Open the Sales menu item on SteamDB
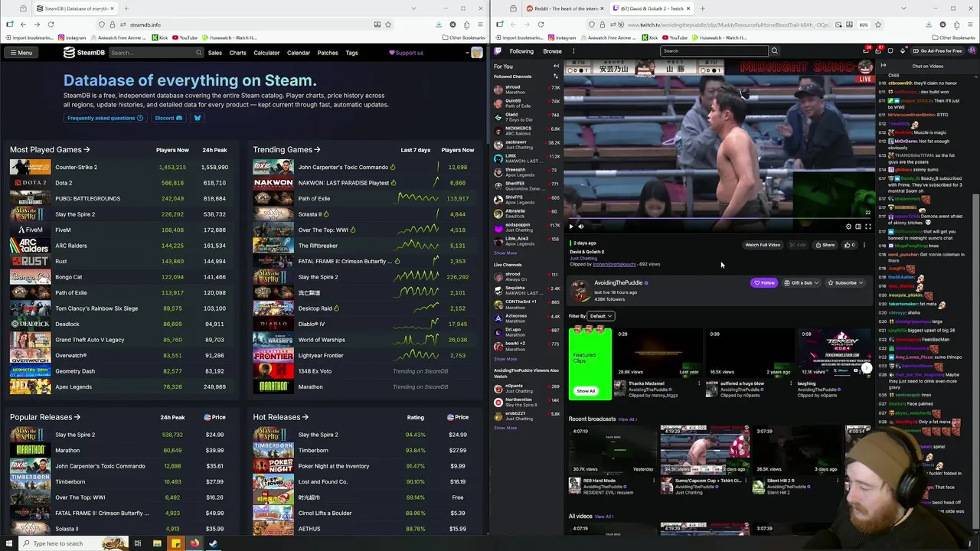 pos(215,53)
